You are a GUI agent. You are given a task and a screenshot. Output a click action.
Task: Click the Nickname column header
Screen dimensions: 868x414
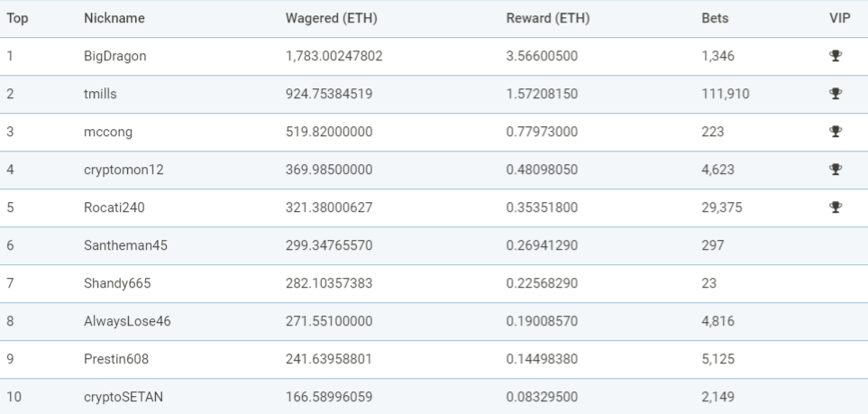pyautogui.click(x=114, y=18)
